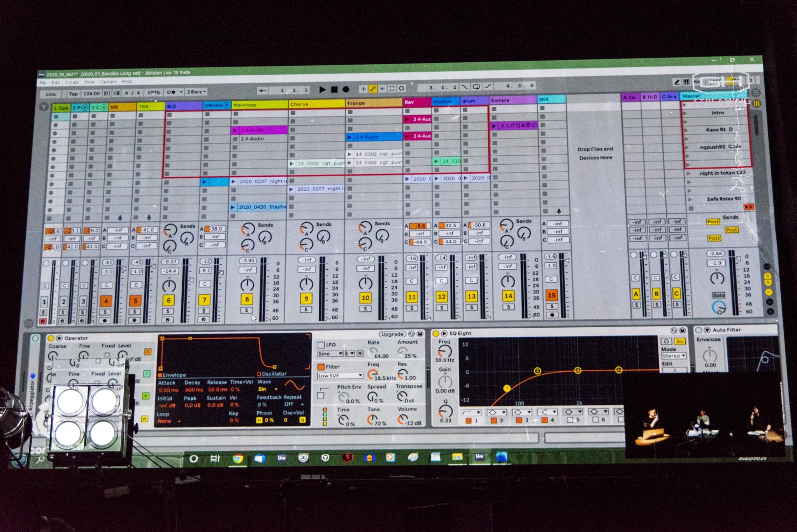Solo track 14 Sample
This screenshot has width=797, height=532.
[x=508, y=307]
